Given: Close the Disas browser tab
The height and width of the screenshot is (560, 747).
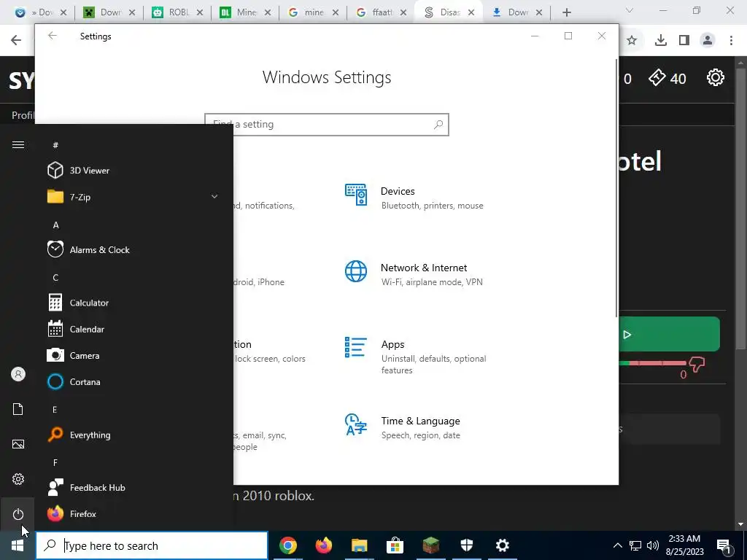Looking at the screenshot, I should (471, 12).
